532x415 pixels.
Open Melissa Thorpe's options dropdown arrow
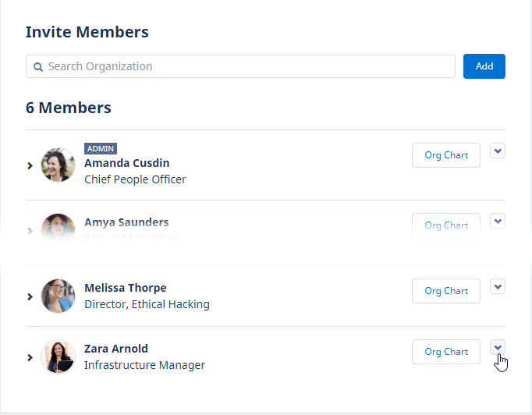(x=498, y=286)
